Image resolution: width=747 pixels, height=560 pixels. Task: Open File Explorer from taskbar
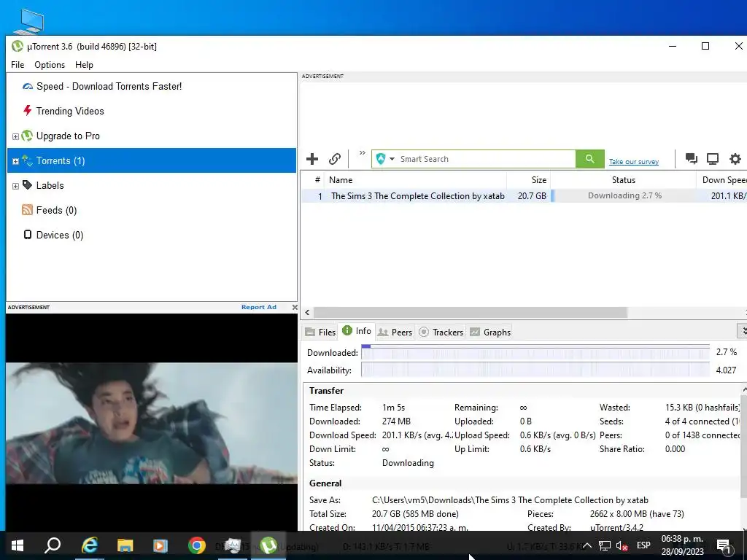[x=125, y=545]
